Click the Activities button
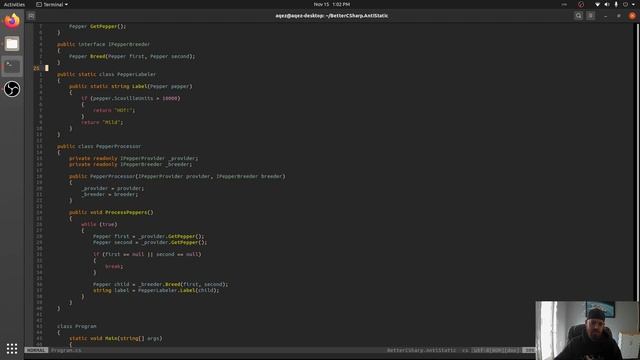Screen dimensions: 640x360 (x=14, y=4)
